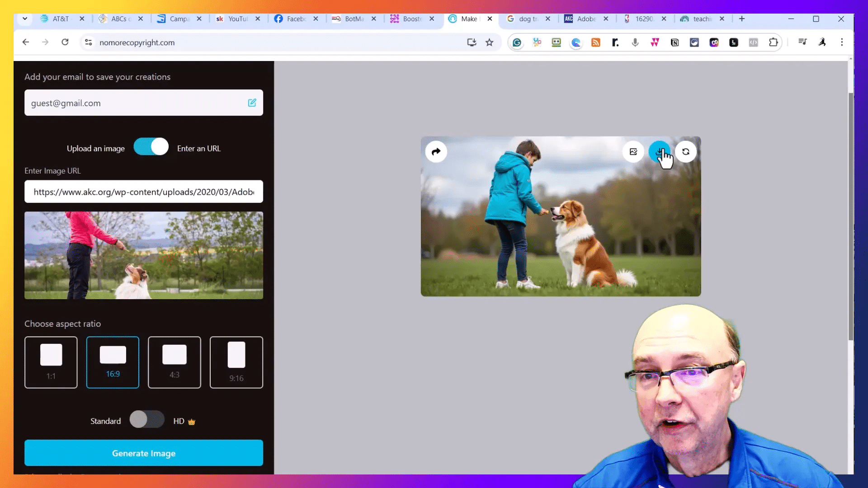This screenshot has width=868, height=488.
Task: Expand the tab search dropdown arrow
Action: (25, 19)
